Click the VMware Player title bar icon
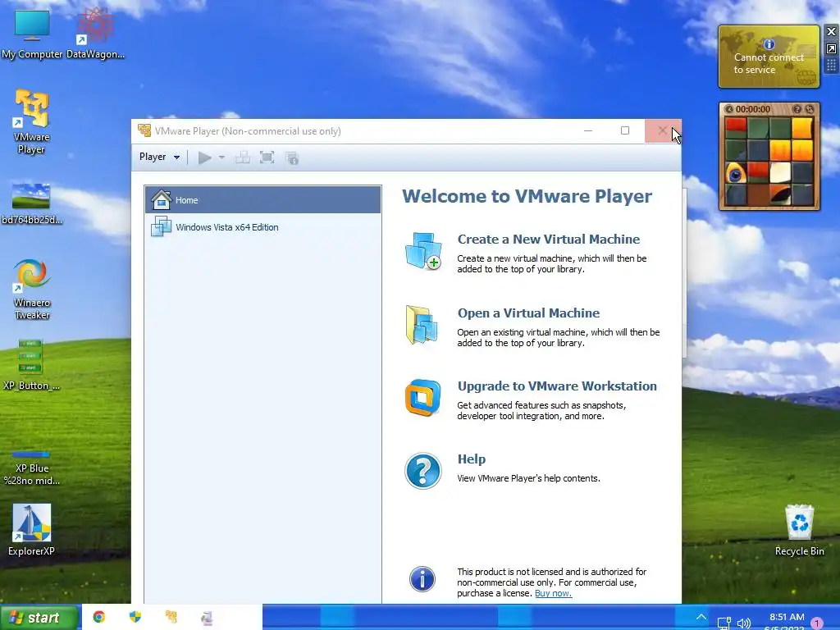The width and height of the screenshot is (840, 630). (x=144, y=130)
